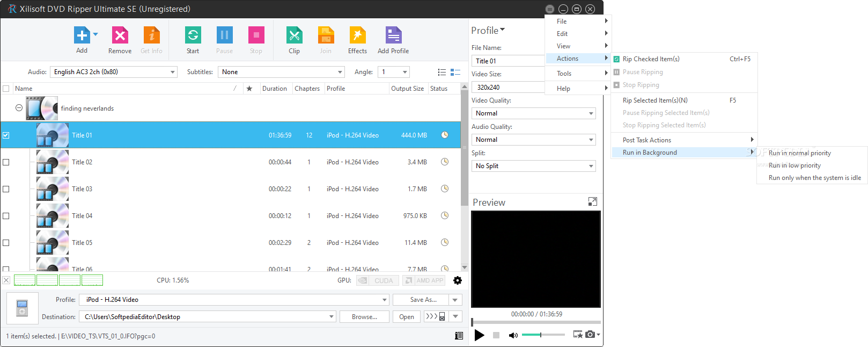Click the AMD APP GPU button
Viewport: 868px width, 347px height.
[424, 280]
